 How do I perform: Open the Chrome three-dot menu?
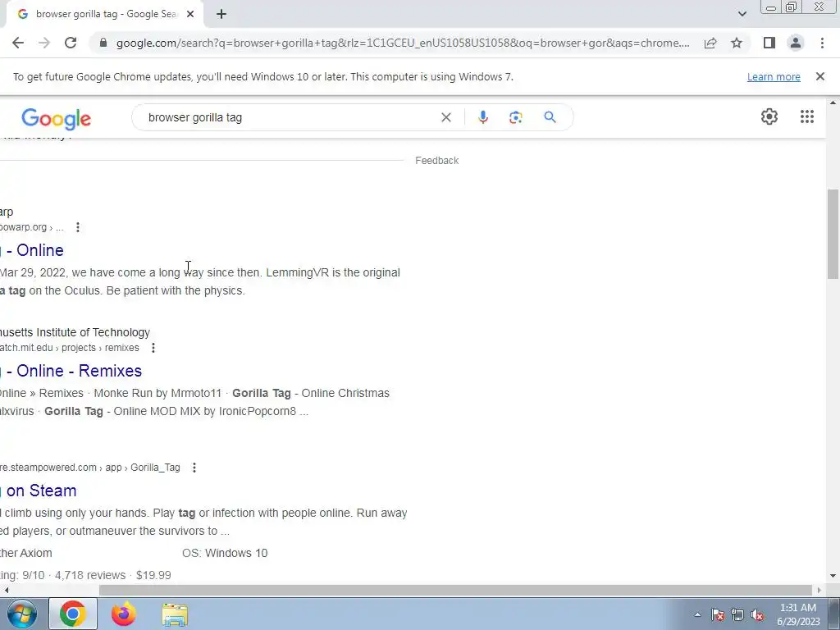(822, 43)
